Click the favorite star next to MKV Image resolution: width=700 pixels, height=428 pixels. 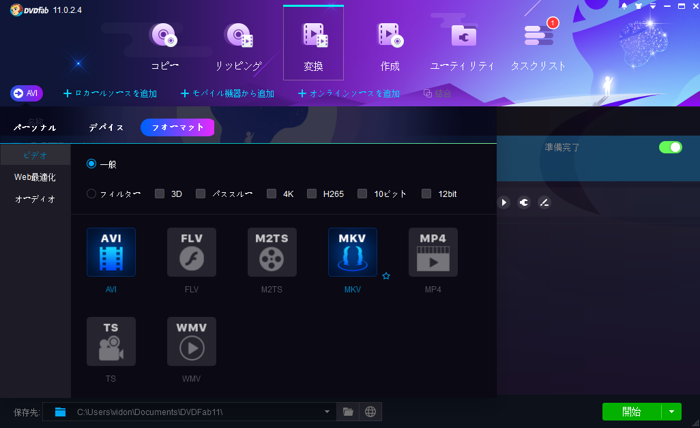(x=386, y=276)
